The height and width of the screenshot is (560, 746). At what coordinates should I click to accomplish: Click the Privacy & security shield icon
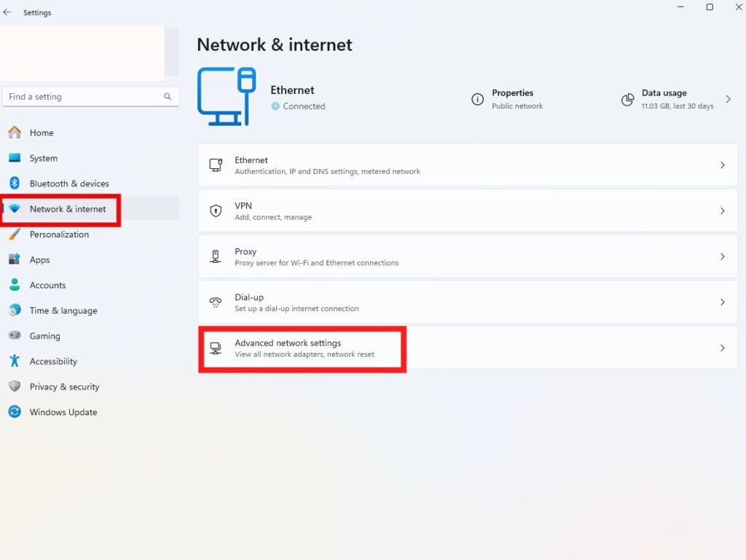(x=15, y=387)
